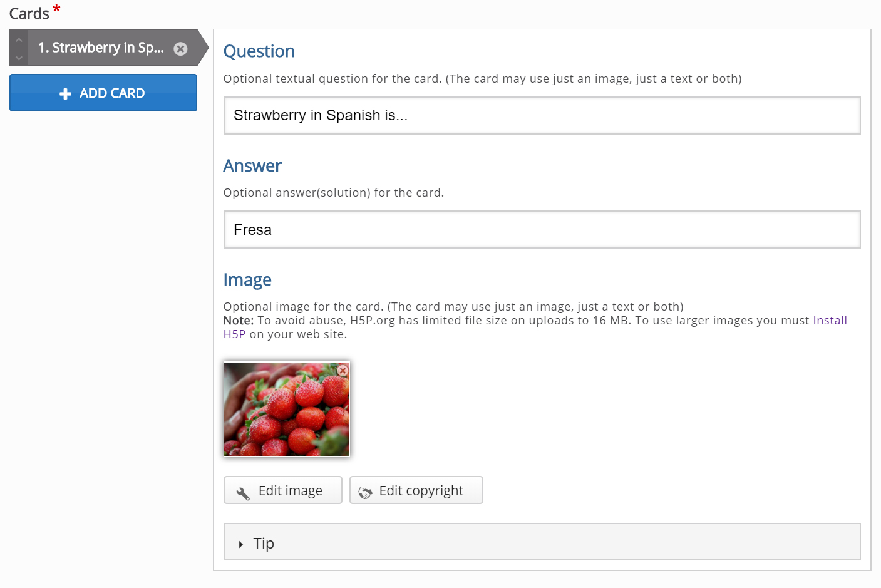Image resolution: width=881 pixels, height=588 pixels.
Task: Remove the Strawberry card with its X icon
Action: (180, 49)
